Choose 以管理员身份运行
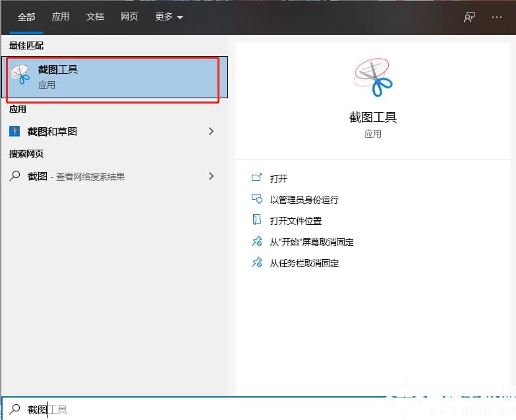The width and height of the screenshot is (516, 420). 304,200
